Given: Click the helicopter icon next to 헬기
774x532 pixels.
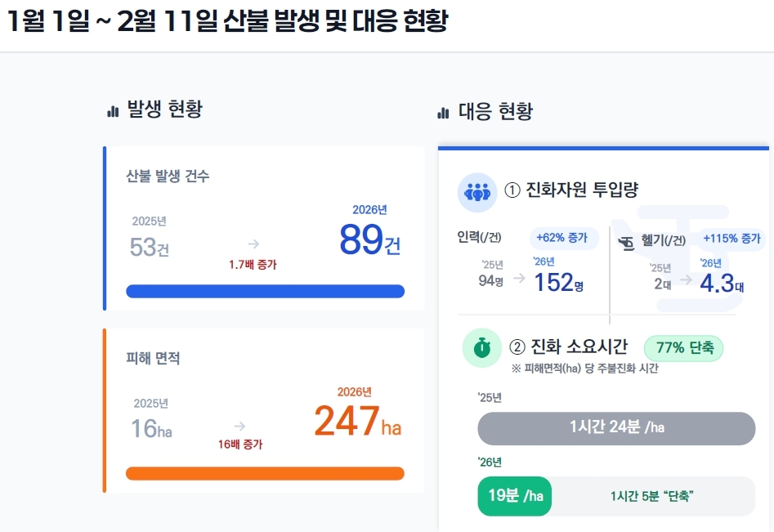Looking at the screenshot, I should [x=626, y=241].
